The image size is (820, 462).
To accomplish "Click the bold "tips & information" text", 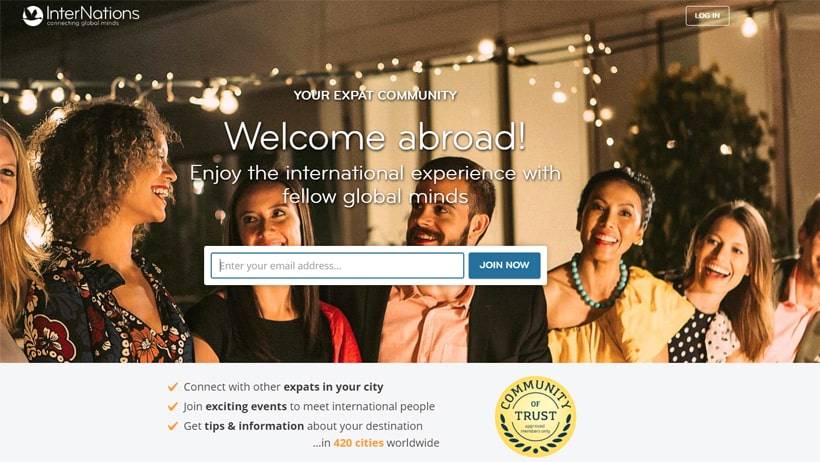I will pyautogui.click(x=254, y=426).
